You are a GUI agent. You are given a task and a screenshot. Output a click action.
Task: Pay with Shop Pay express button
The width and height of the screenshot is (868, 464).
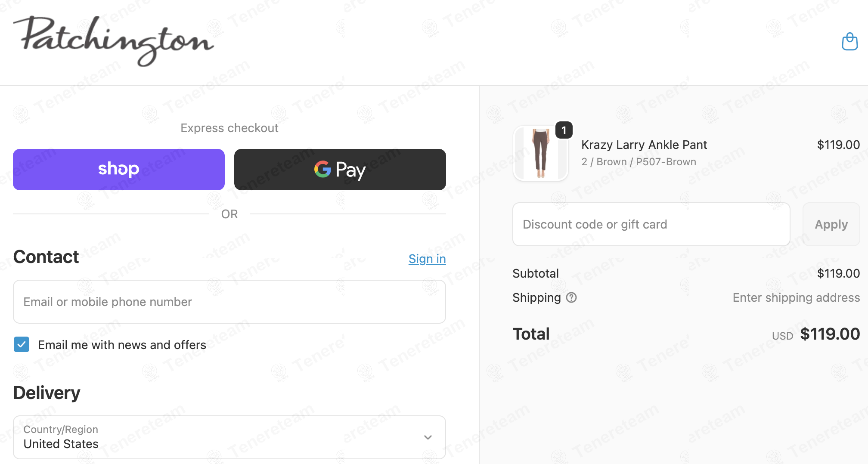pos(119,170)
